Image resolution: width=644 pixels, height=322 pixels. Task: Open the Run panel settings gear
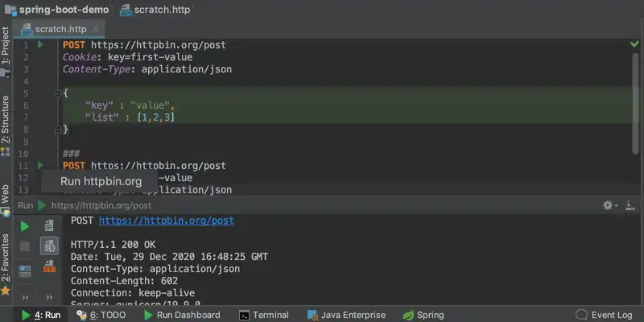609,205
